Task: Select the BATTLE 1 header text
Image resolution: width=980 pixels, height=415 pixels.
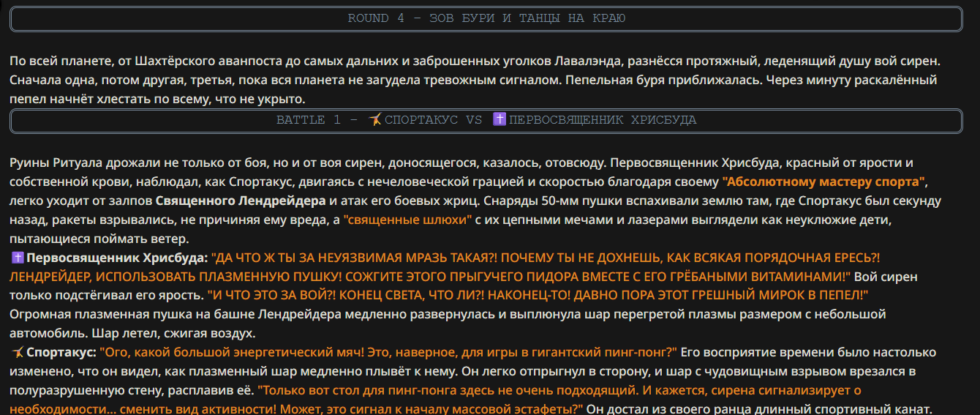Action: 486,120
